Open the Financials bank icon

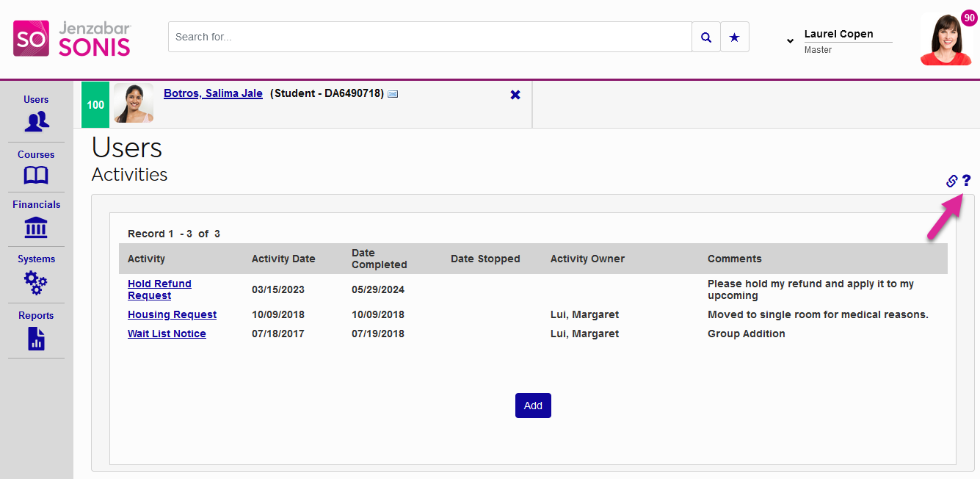(x=36, y=228)
